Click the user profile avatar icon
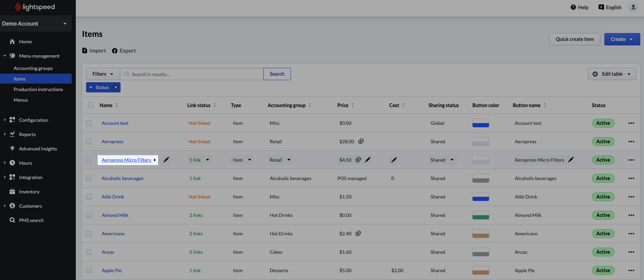 [x=633, y=7]
